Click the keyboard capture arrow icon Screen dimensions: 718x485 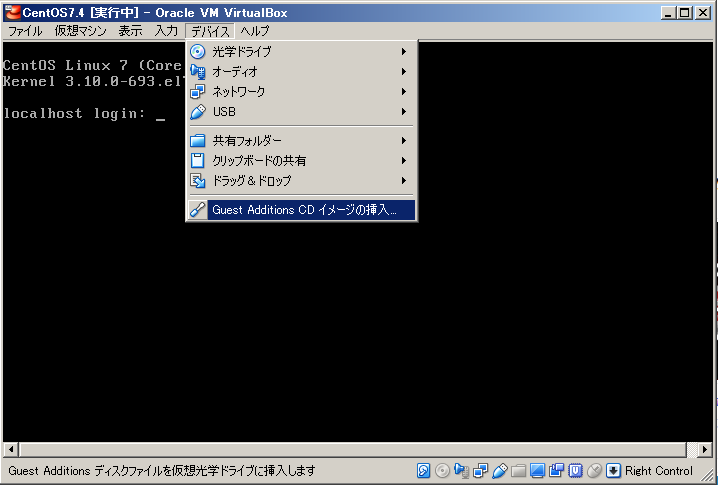(613, 470)
